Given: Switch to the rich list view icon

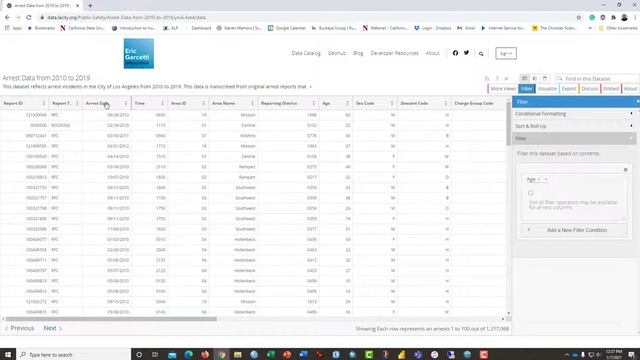Looking at the screenshot, I should pos(535,78).
